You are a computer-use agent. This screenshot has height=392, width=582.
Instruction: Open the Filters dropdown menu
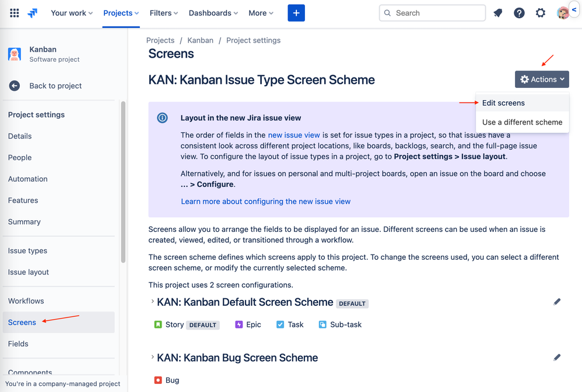(164, 13)
